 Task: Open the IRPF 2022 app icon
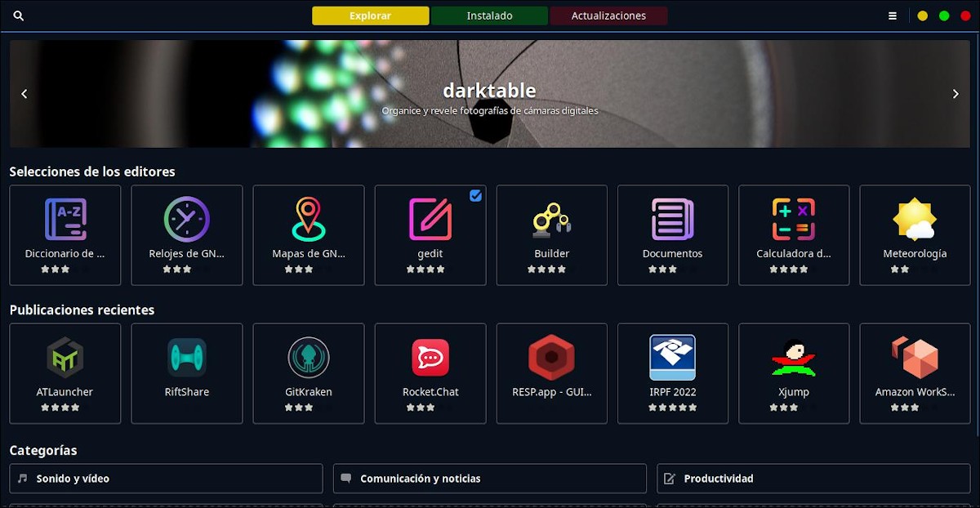click(x=673, y=358)
